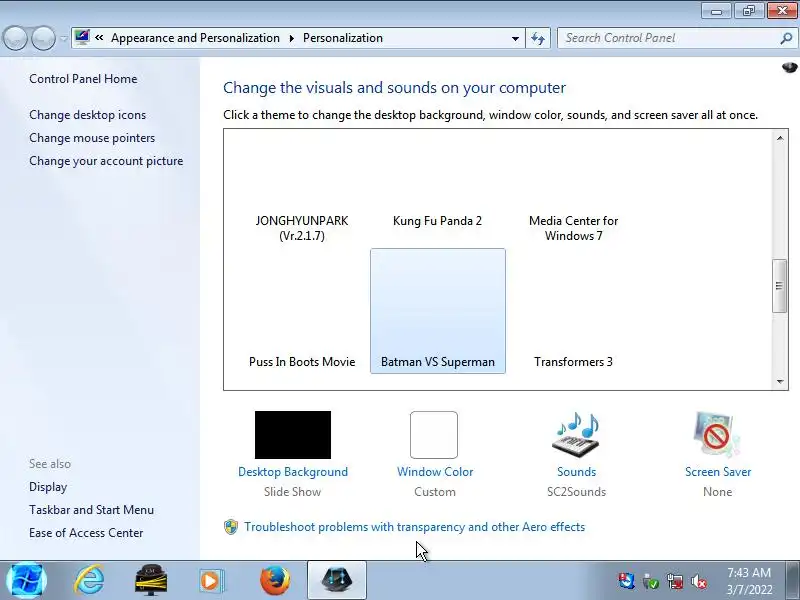The width and height of the screenshot is (800, 600).
Task: Open the Desktop Background black thumbnail
Action: point(293,435)
